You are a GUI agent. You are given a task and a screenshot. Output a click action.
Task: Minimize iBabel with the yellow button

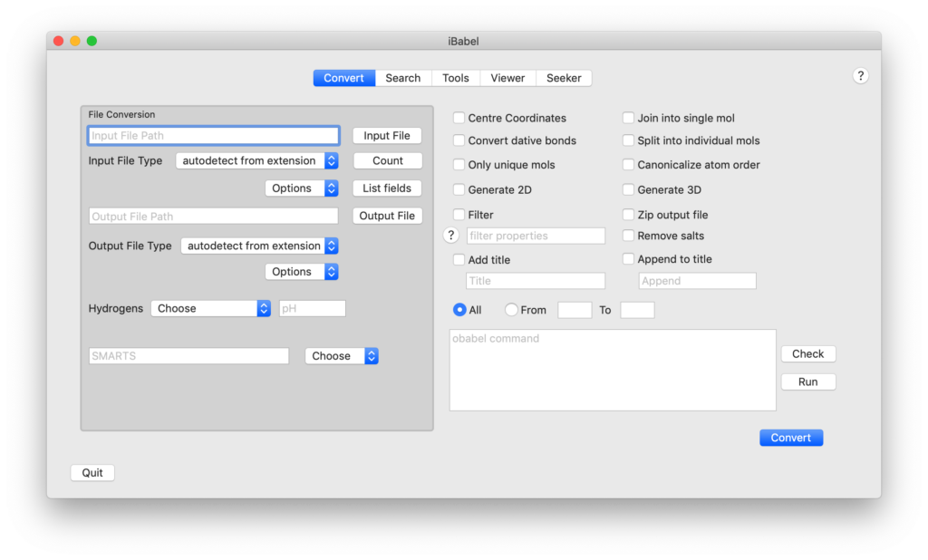75,41
